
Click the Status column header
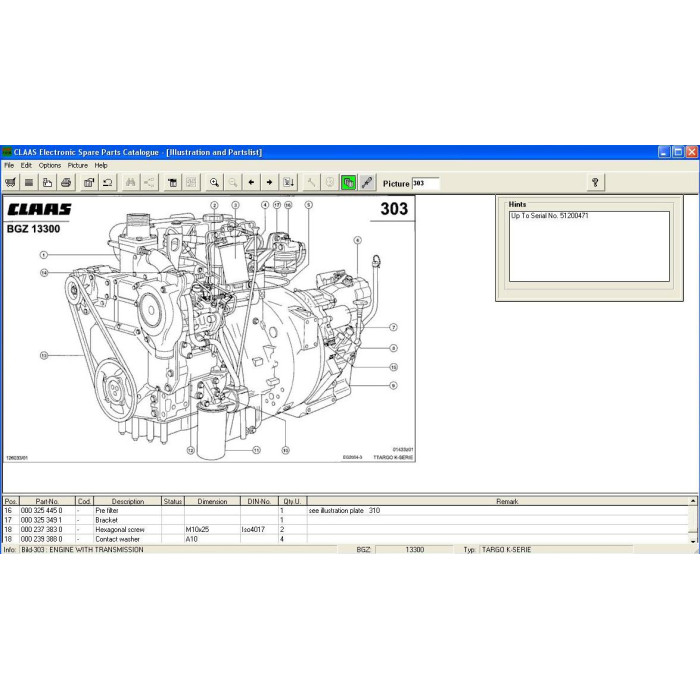tap(173, 501)
